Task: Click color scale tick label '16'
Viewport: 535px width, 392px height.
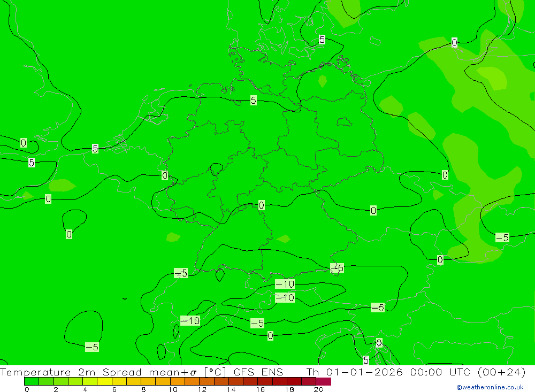Action: (x=261, y=389)
